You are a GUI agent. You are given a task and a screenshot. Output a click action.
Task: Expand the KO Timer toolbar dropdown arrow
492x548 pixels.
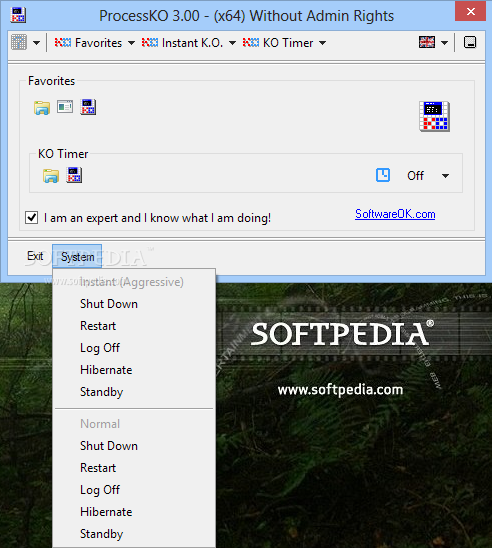[323, 43]
